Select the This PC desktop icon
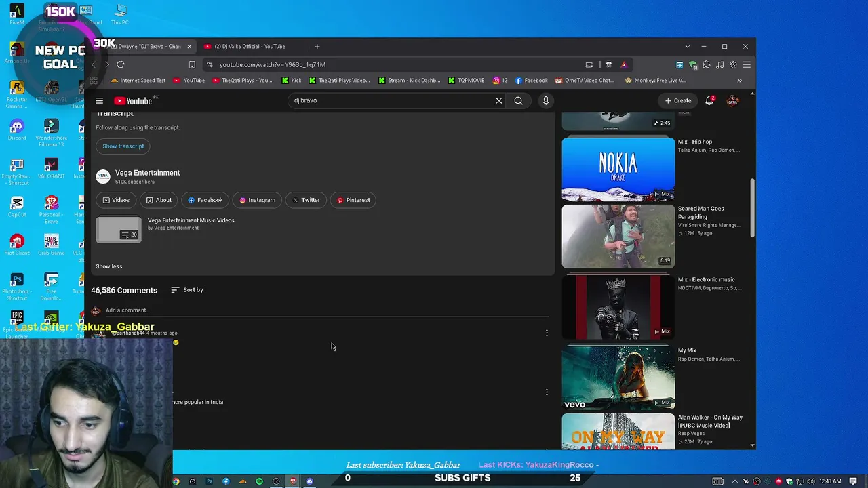Image resolution: width=868 pixels, height=488 pixels. point(120,14)
